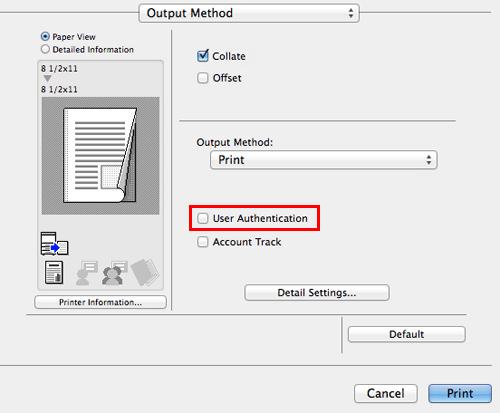This screenshot has width=500, height=413.
Task: Click the grayed stacked papers icon
Action: click(145, 272)
